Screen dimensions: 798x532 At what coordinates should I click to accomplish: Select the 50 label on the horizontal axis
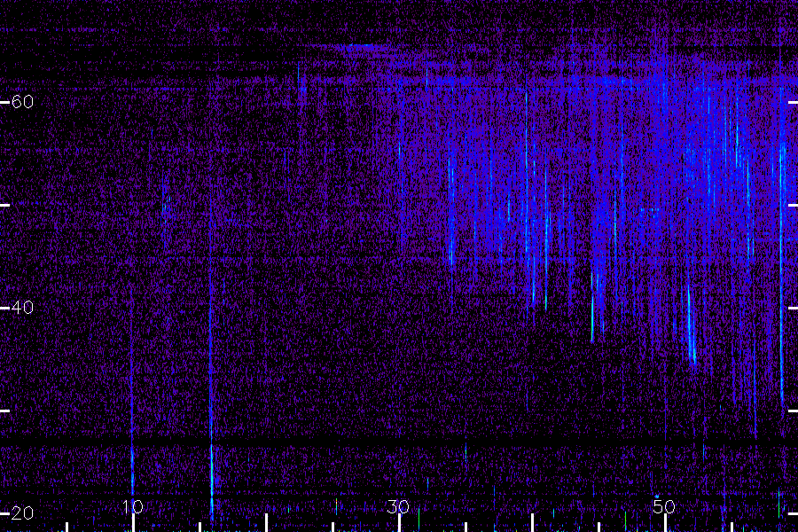coord(664,507)
